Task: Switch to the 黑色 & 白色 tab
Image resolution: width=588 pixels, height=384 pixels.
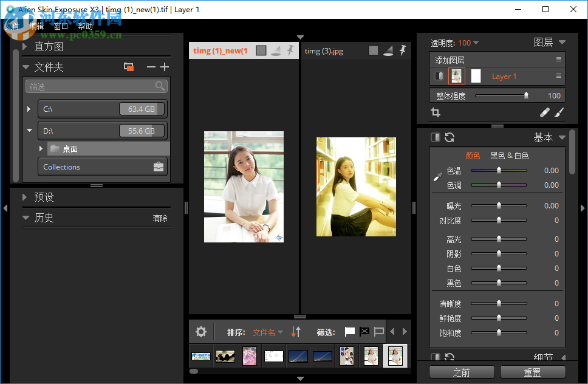Action: [509, 156]
